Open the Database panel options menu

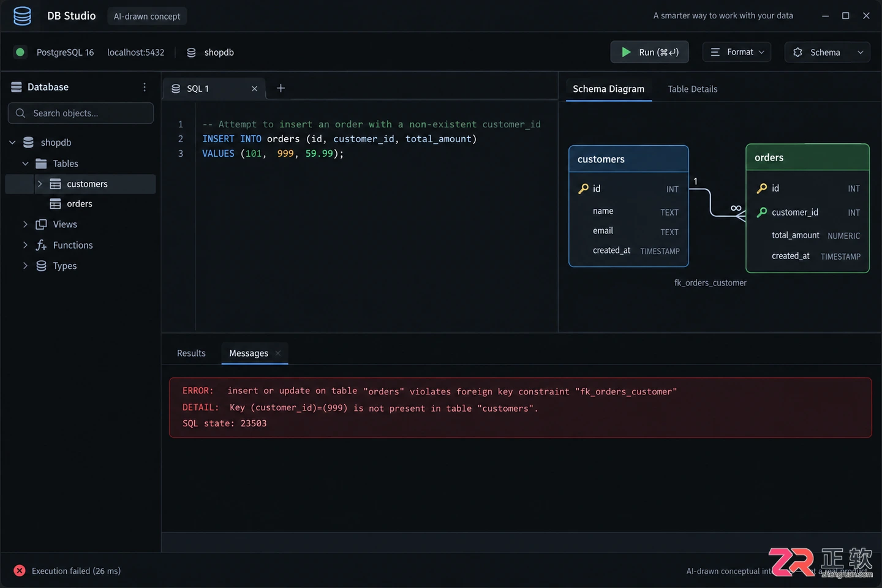coord(145,87)
